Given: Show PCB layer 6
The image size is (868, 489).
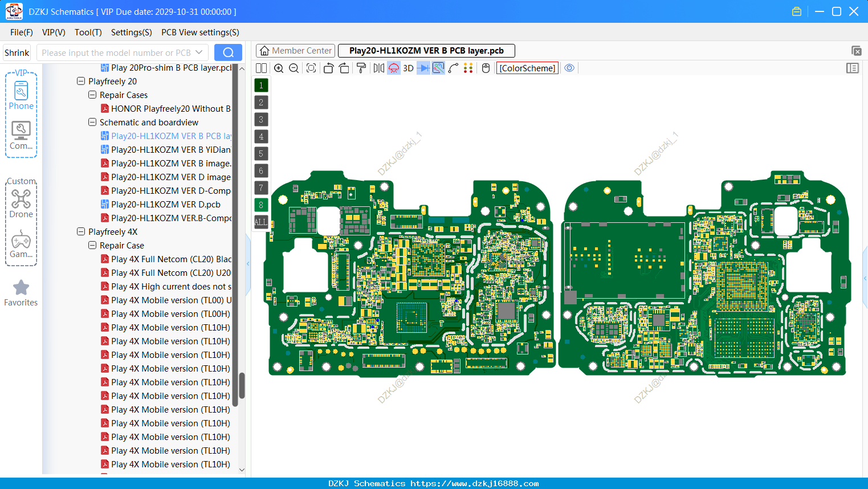Looking at the screenshot, I should 261,171.
